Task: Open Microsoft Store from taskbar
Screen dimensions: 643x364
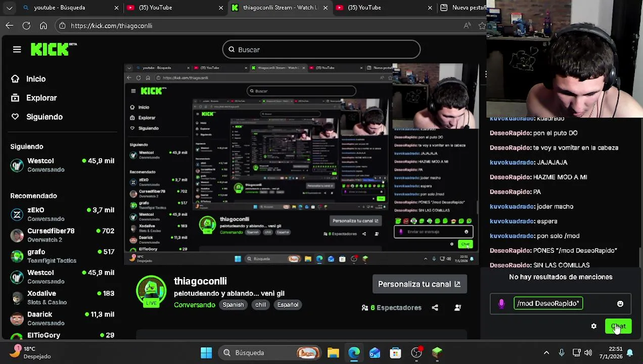Action: point(395,353)
